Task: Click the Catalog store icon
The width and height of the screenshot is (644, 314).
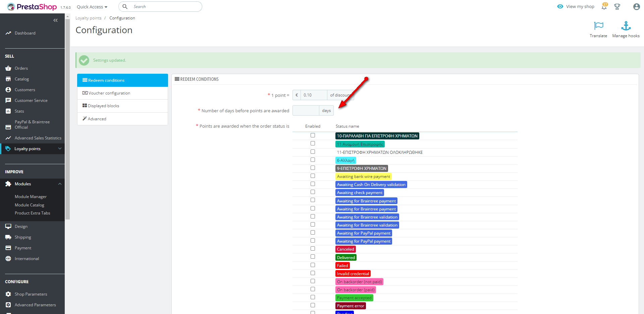Action: pos(8,79)
